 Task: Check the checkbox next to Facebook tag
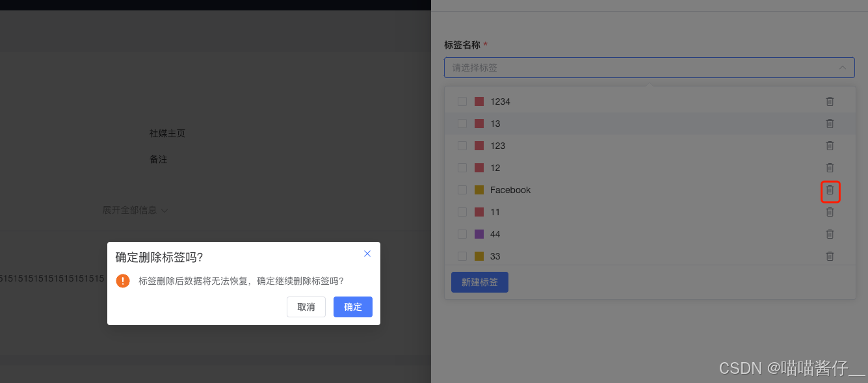(462, 190)
